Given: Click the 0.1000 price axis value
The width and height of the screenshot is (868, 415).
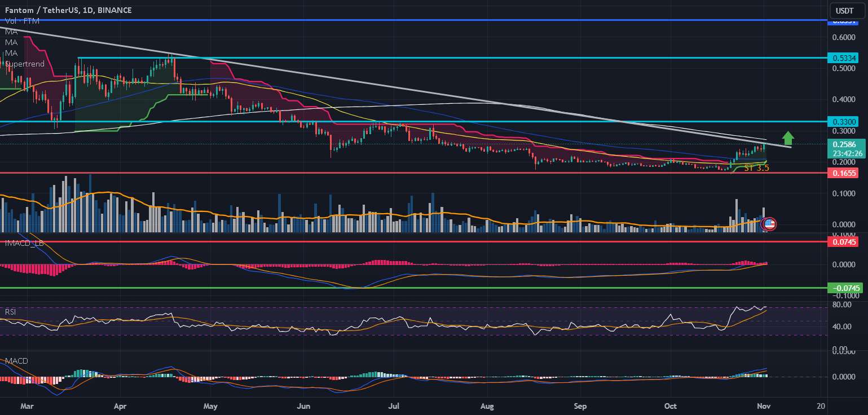Looking at the screenshot, I should tap(844, 193).
